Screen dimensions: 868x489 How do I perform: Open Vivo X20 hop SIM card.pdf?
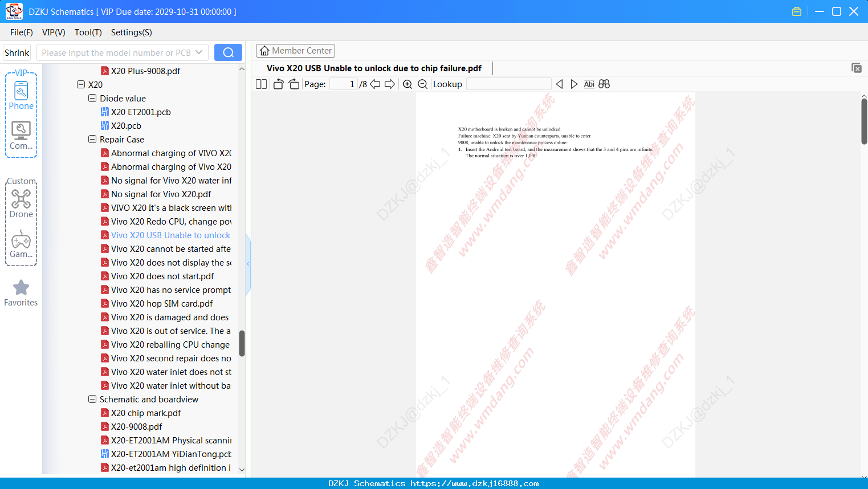coord(162,303)
